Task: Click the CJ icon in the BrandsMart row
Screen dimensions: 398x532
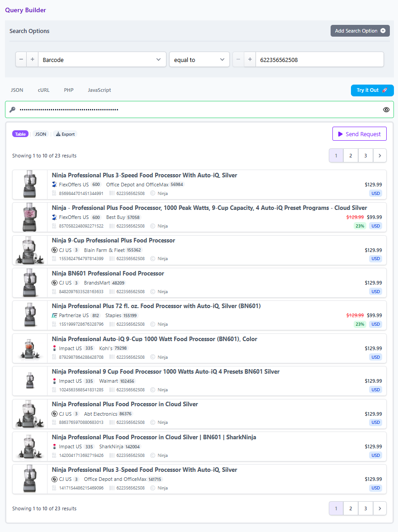Action: point(54,283)
